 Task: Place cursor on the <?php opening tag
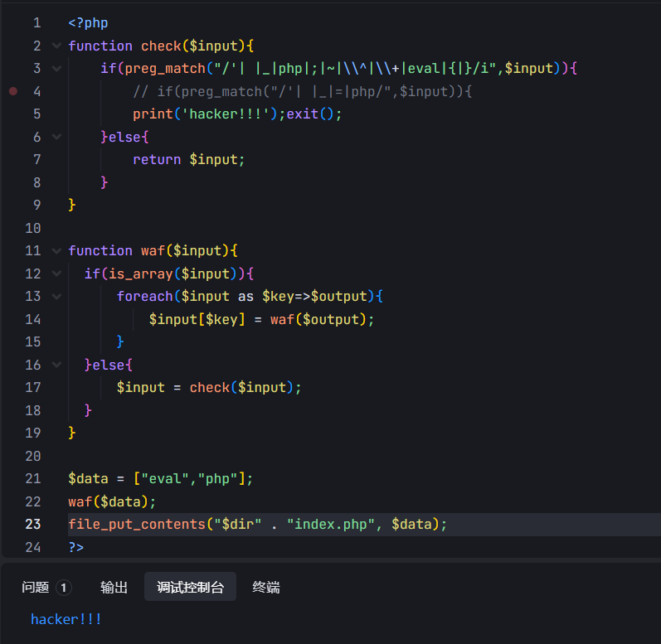[88, 22]
